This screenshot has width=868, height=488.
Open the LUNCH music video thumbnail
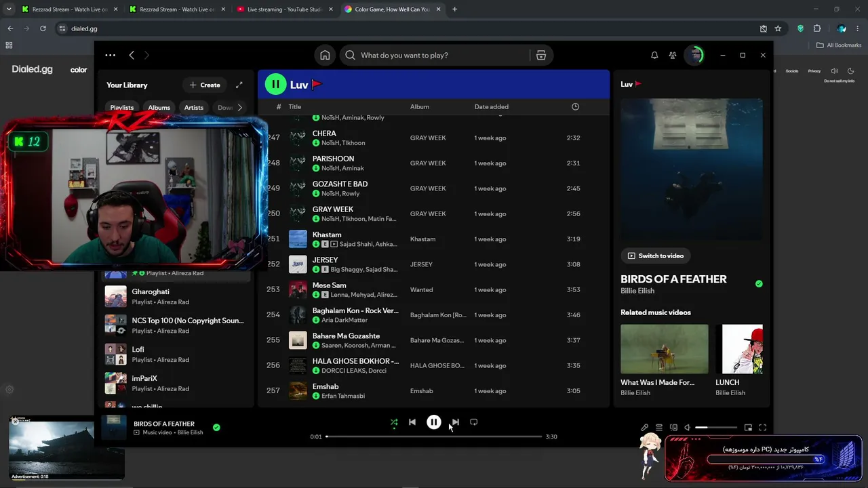(x=743, y=349)
